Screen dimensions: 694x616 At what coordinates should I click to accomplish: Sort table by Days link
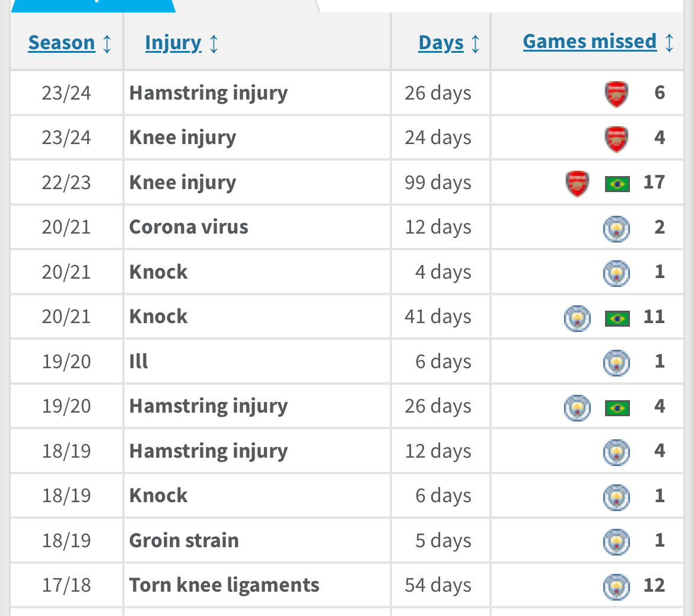pos(441,43)
